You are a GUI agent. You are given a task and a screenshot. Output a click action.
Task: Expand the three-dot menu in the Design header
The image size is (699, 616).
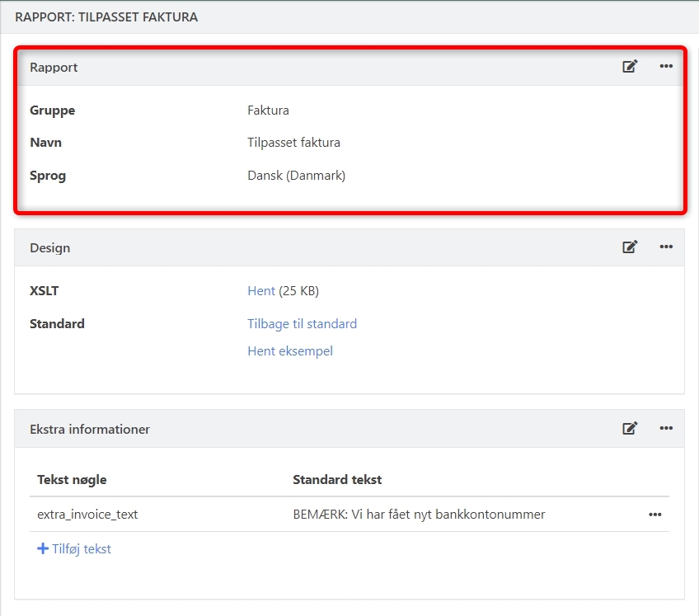pos(666,247)
